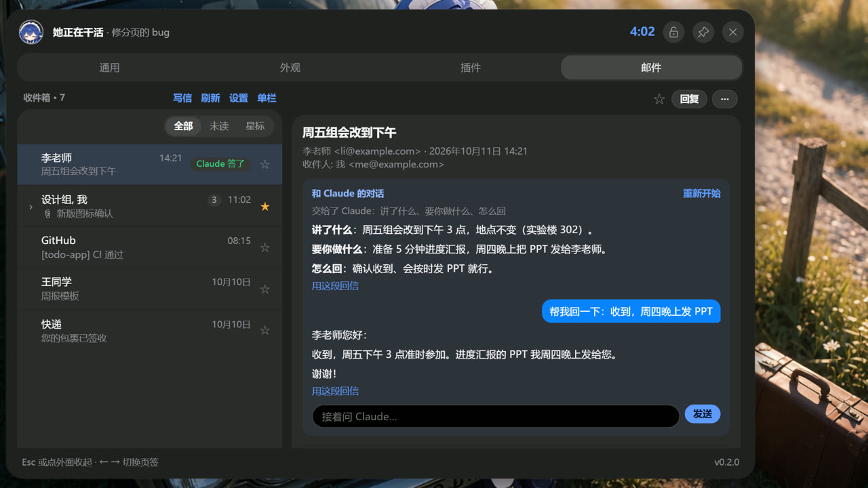This screenshot has width=868, height=488.
Task: Click 刷新 to refresh inbox
Action: [210, 98]
